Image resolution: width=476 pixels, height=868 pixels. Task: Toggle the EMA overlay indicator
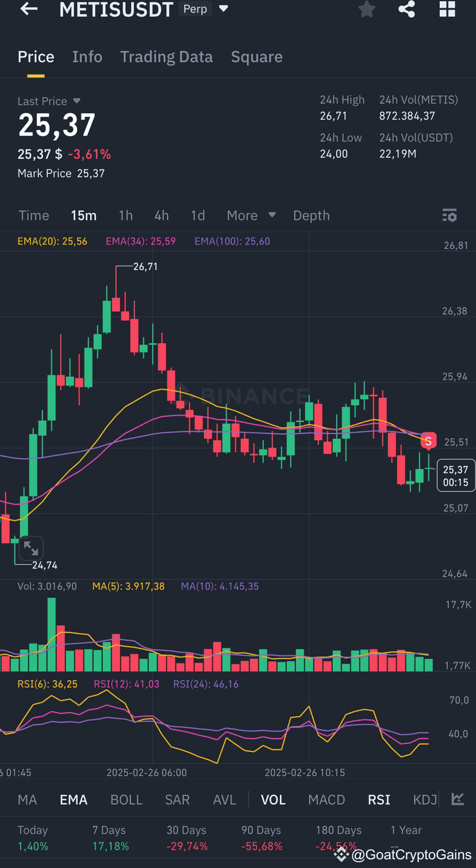click(73, 799)
